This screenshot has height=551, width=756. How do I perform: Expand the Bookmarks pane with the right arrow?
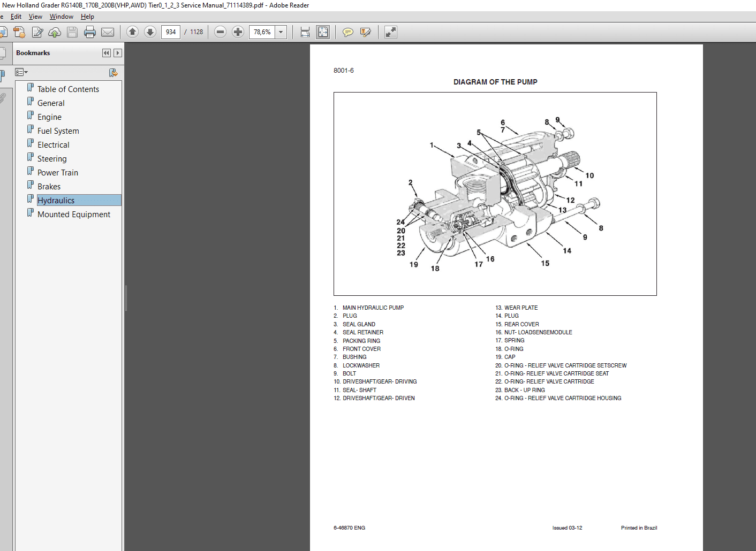[x=118, y=53]
